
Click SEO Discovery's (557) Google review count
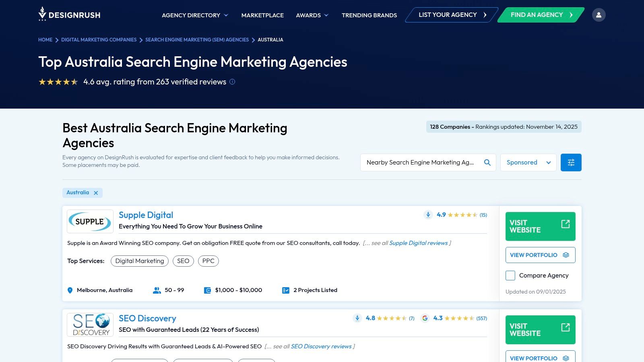pos(482,319)
